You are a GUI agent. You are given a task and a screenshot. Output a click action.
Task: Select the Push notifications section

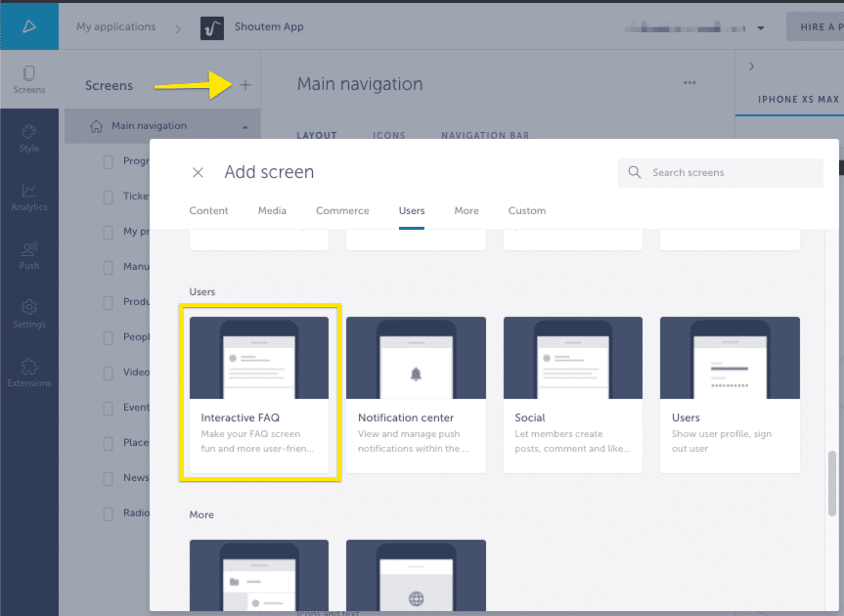(x=29, y=254)
